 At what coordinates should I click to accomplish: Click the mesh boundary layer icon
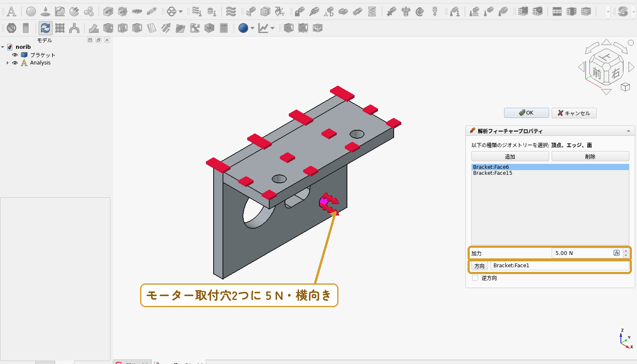point(557,11)
